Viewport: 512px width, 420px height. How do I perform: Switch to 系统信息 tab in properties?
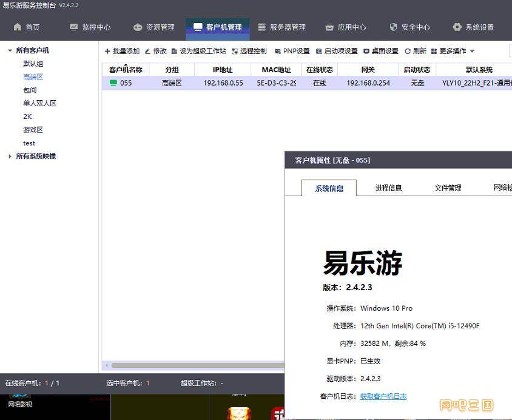click(x=329, y=188)
